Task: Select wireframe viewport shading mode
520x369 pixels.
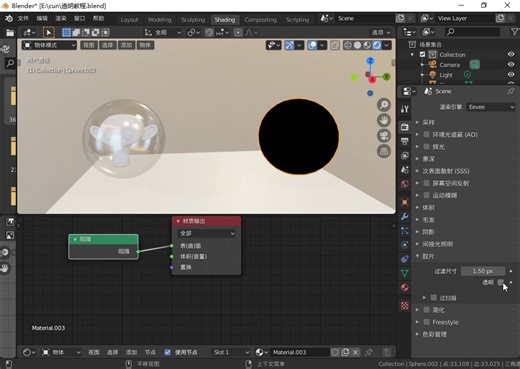Action: (x=348, y=45)
